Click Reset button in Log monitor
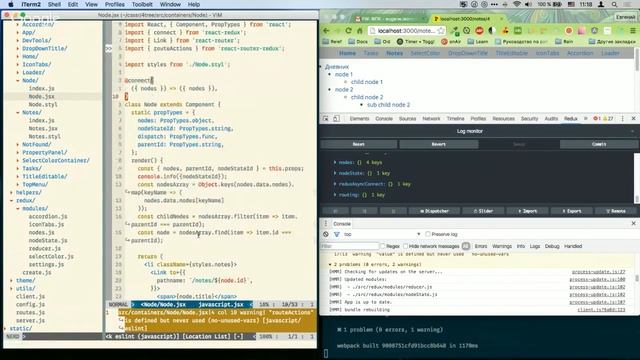640x360 pixels. click(x=358, y=144)
